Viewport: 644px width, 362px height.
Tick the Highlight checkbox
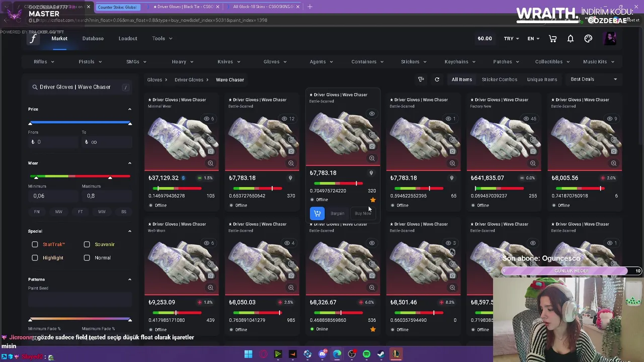(35, 257)
